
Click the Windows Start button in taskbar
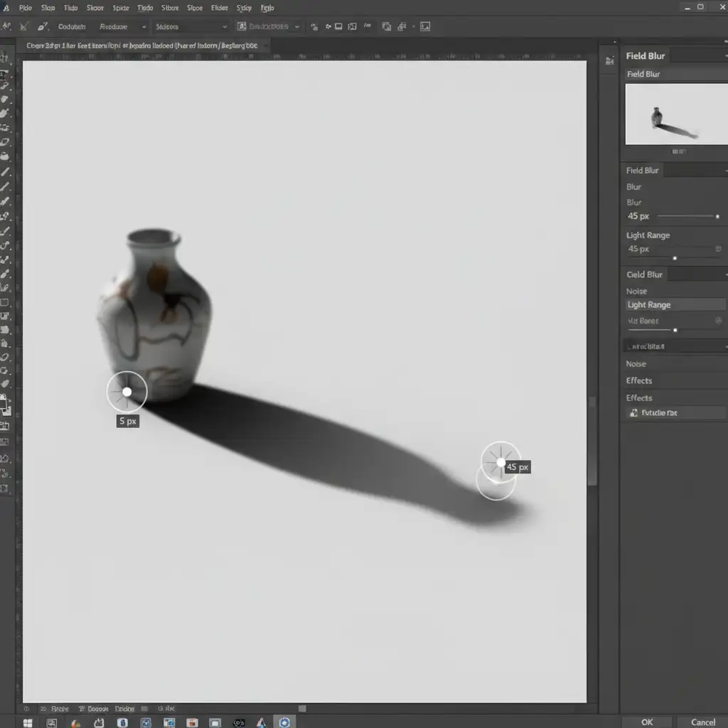click(28, 722)
